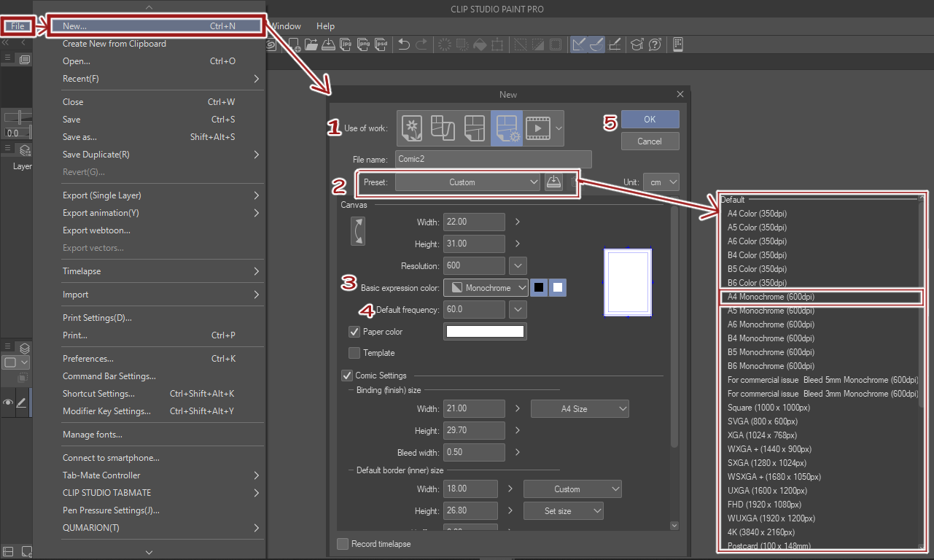
Task: Select the Animation use-of-work icon
Action: 538,128
